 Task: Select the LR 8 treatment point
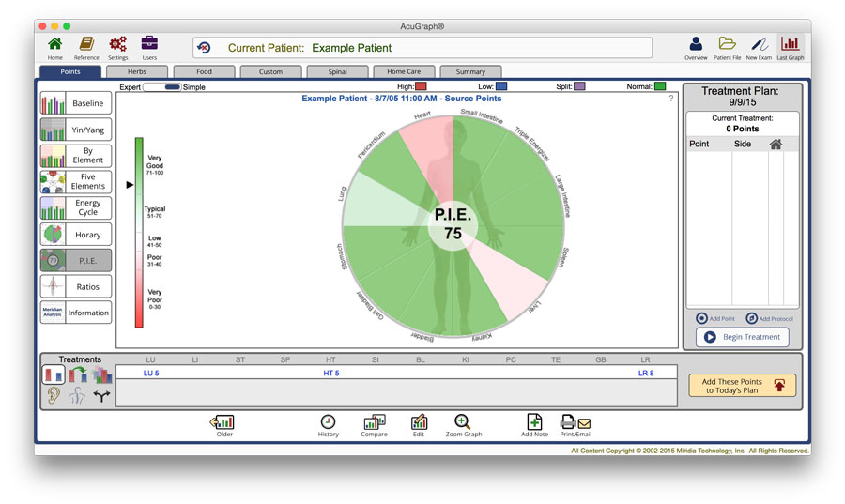tap(646, 373)
